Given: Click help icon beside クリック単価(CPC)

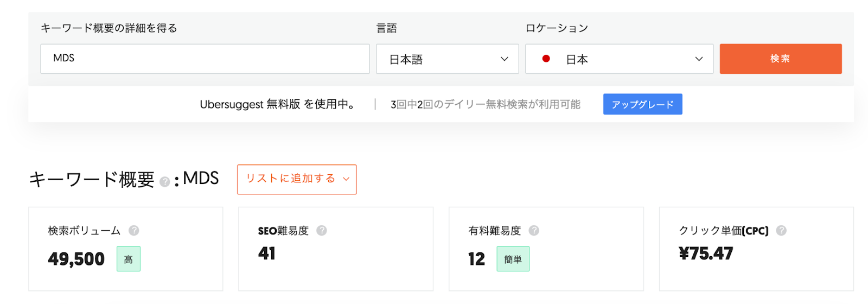Looking at the screenshot, I should 781,231.
